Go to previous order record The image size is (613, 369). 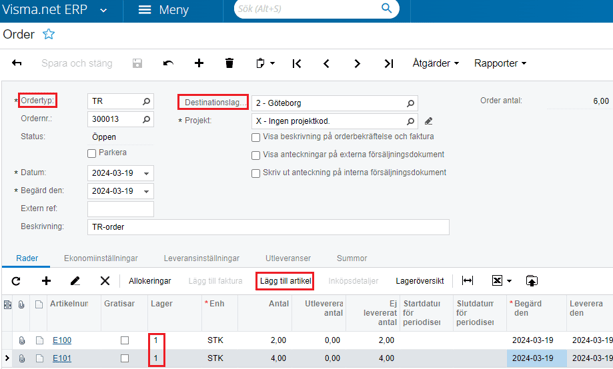coord(326,63)
